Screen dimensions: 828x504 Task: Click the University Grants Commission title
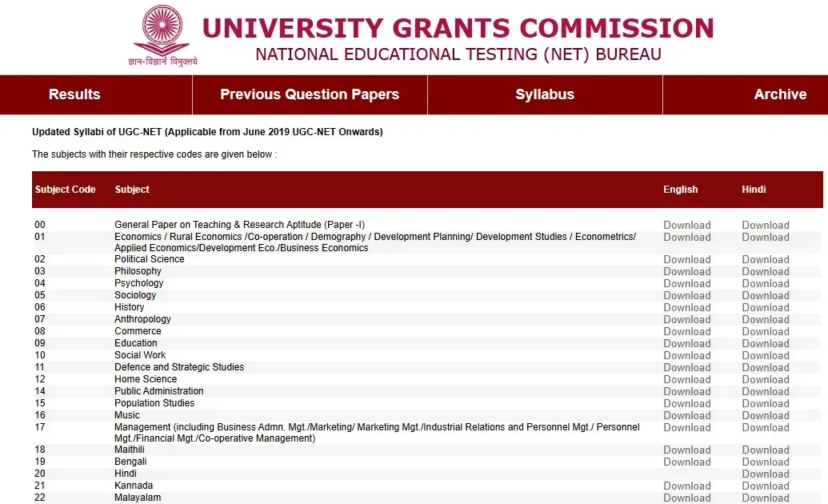pos(458,28)
